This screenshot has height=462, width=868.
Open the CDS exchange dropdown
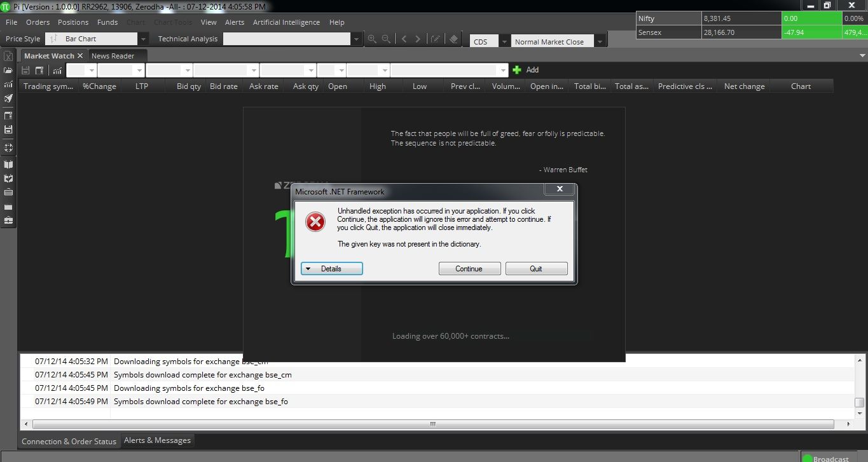pos(505,42)
